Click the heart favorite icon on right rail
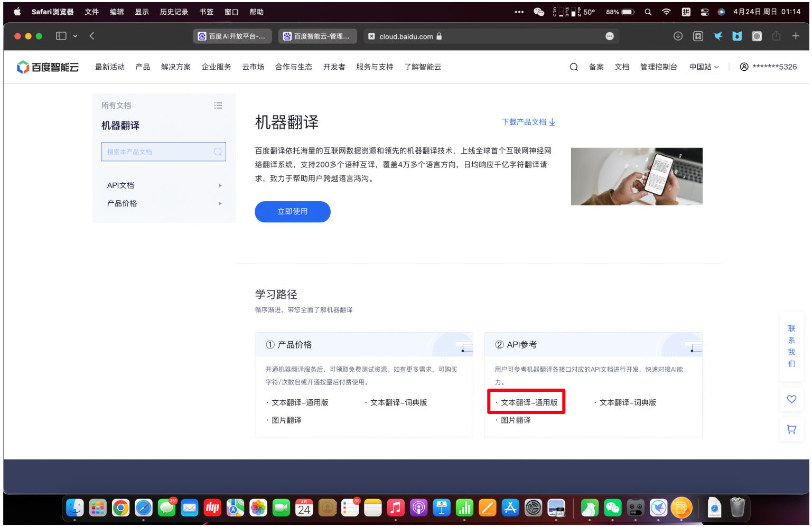This screenshot has height=527, width=812. (791, 399)
